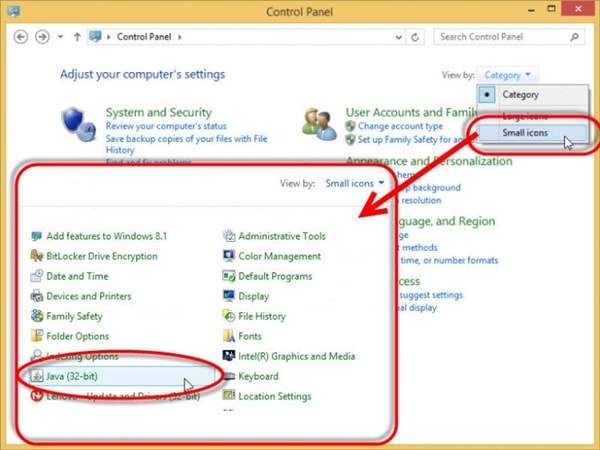Open System and Security category
The image size is (600, 450).
pyautogui.click(x=158, y=112)
